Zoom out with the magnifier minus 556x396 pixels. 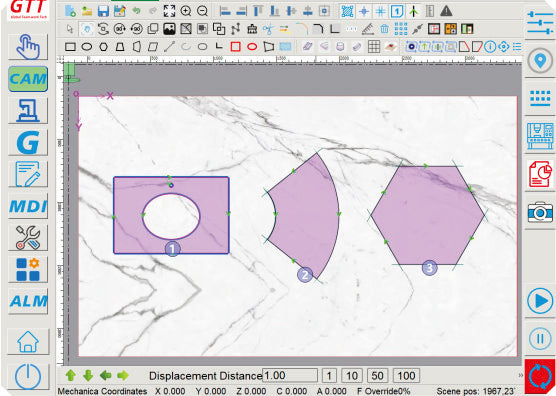[x=202, y=11]
